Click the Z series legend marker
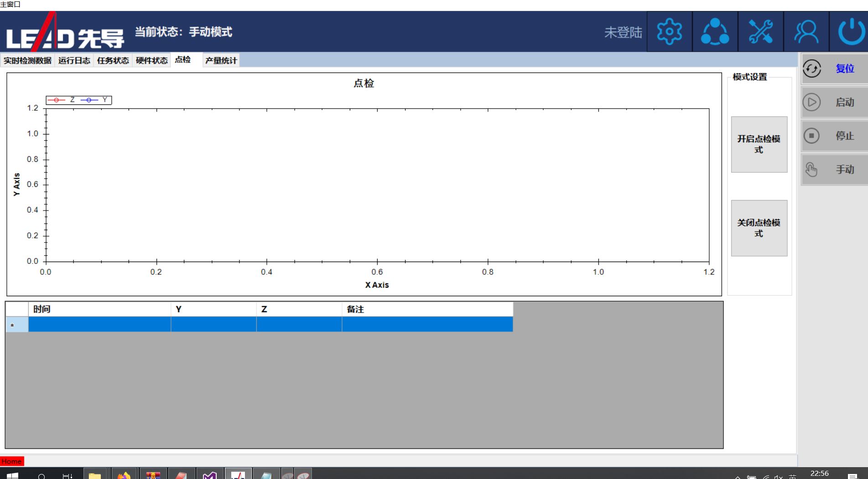Image resolution: width=868 pixels, height=479 pixels. tap(57, 100)
